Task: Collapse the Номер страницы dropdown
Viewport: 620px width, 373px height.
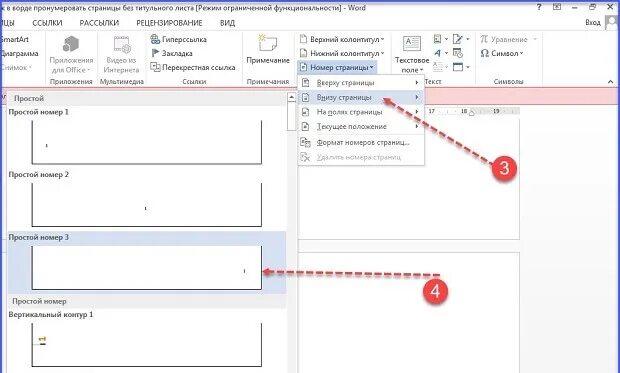Action: [x=336, y=67]
